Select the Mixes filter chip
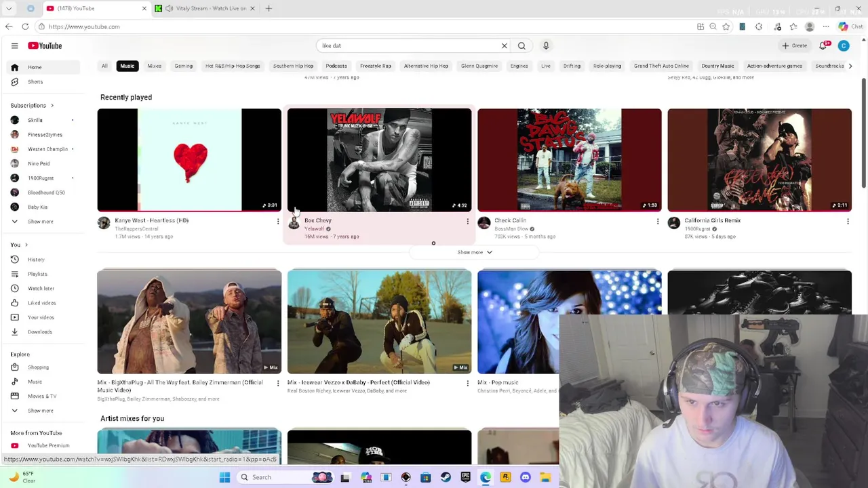The image size is (868, 488). coord(154,66)
